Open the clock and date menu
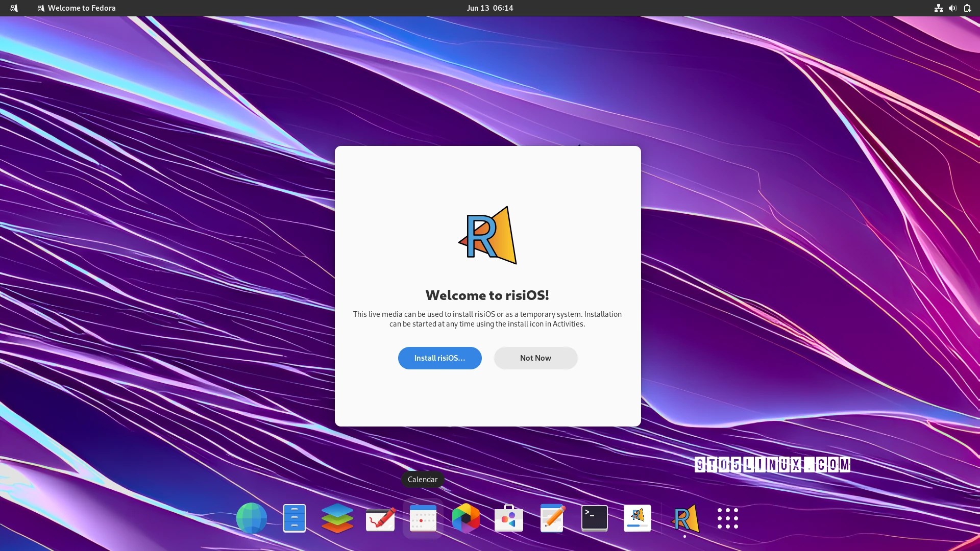The image size is (980, 551). tap(489, 8)
